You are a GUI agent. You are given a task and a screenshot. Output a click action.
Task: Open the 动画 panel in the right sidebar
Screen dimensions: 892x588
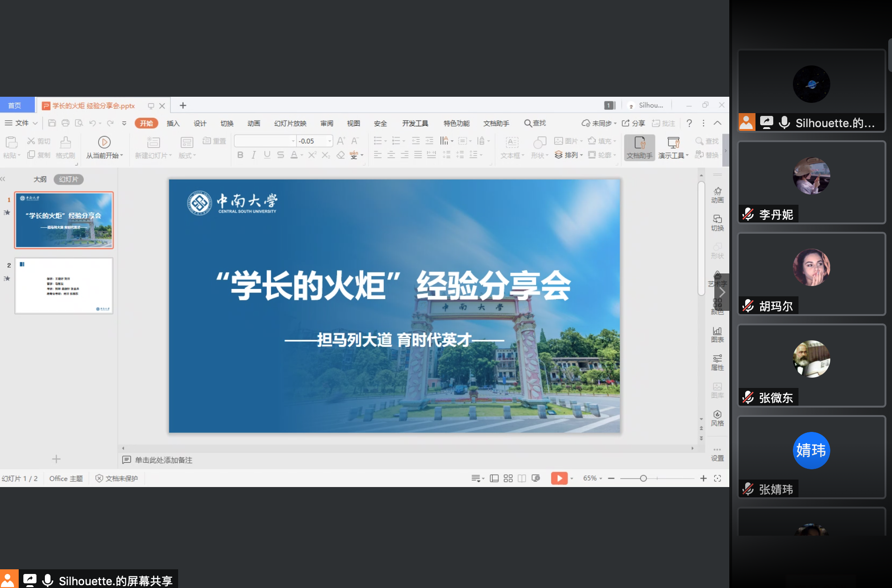718,194
